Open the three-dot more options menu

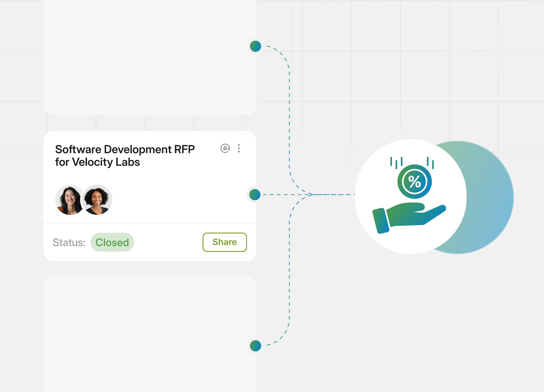[x=239, y=148]
